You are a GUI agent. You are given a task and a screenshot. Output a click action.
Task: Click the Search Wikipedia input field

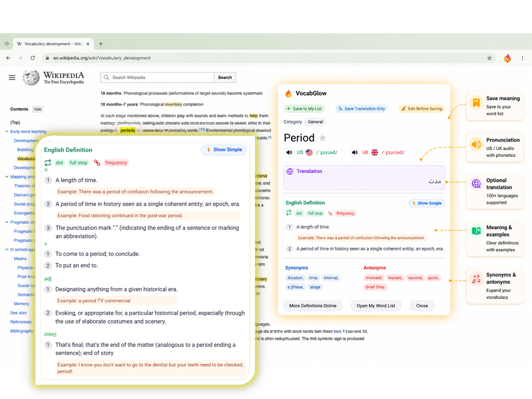pyautogui.click(x=157, y=78)
